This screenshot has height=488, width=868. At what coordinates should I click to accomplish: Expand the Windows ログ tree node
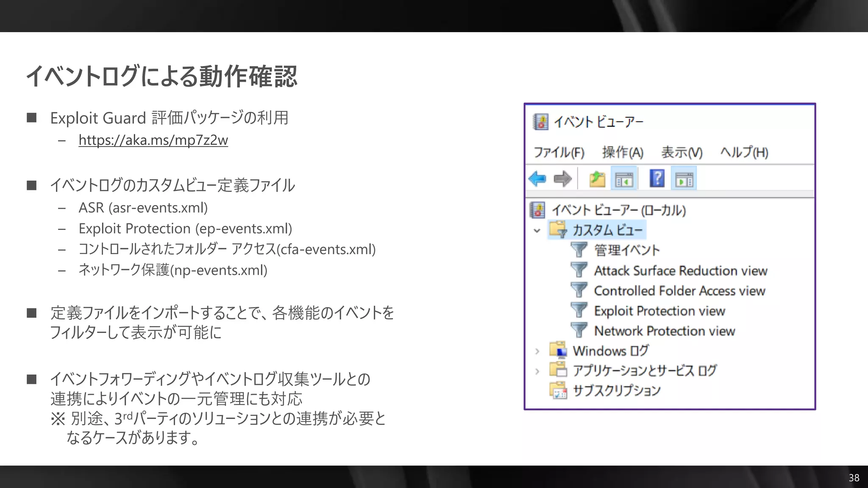pyautogui.click(x=537, y=351)
